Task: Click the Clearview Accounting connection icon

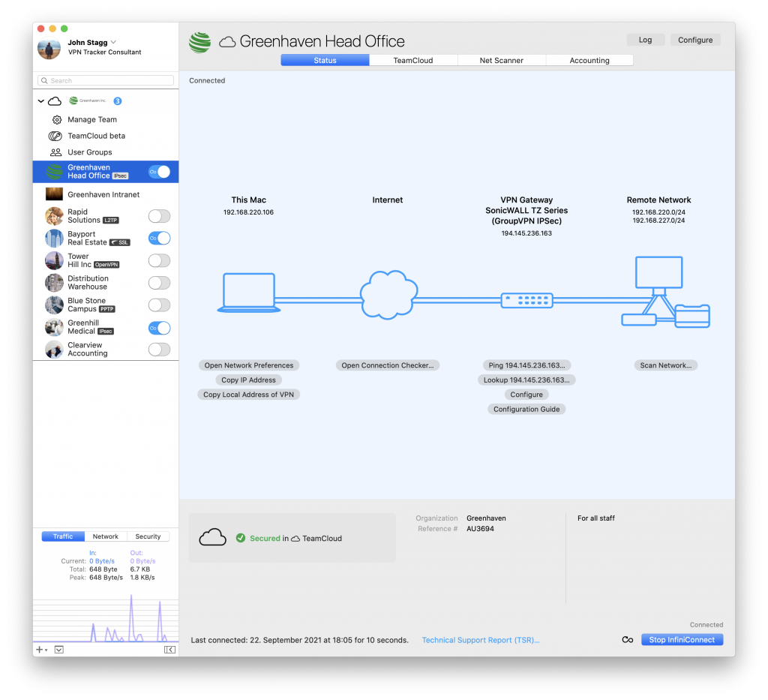Action: pos(54,350)
